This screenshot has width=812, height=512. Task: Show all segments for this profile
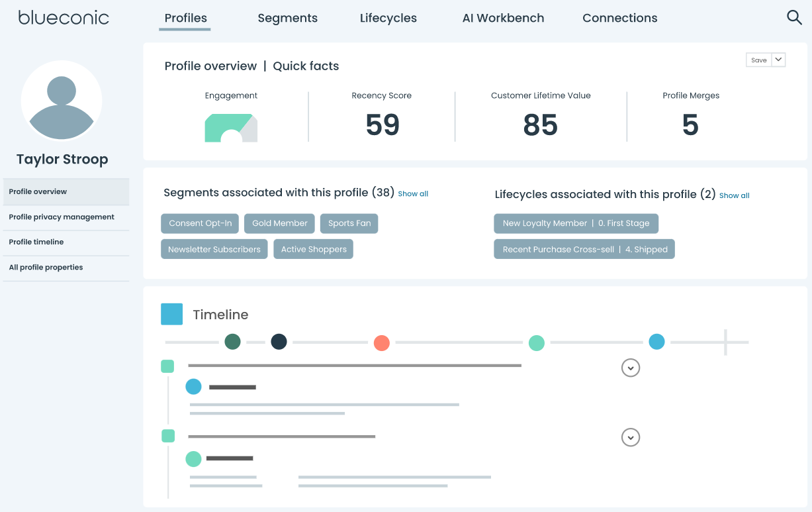pyautogui.click(x=413, y=194)
